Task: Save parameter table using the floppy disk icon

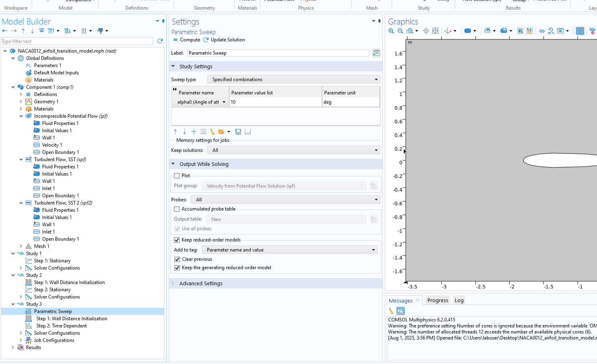Action: click(238, 132)
